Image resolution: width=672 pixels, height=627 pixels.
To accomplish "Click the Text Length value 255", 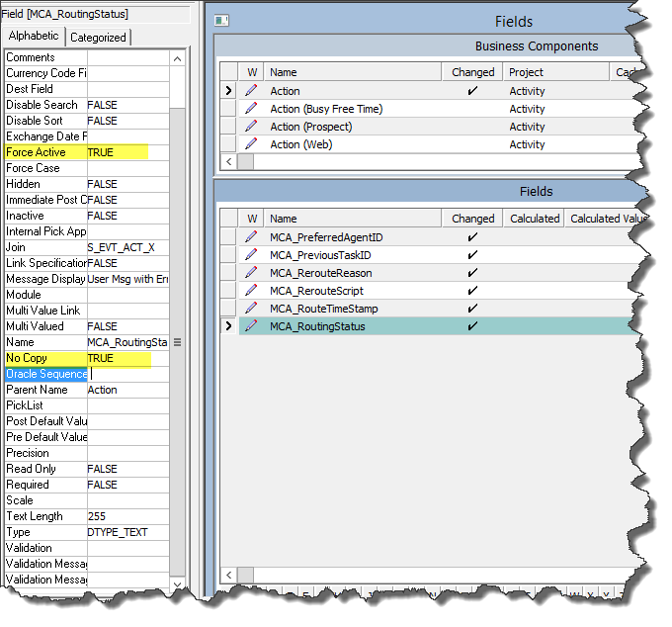I will pos(128,516).
